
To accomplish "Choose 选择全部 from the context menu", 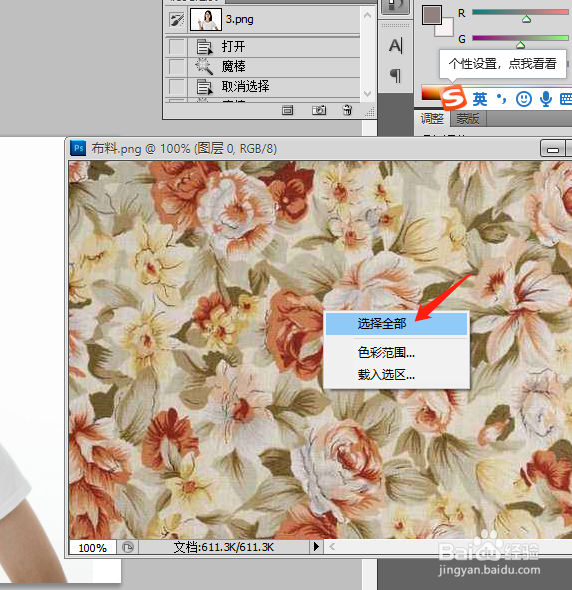I will point(396,324).
